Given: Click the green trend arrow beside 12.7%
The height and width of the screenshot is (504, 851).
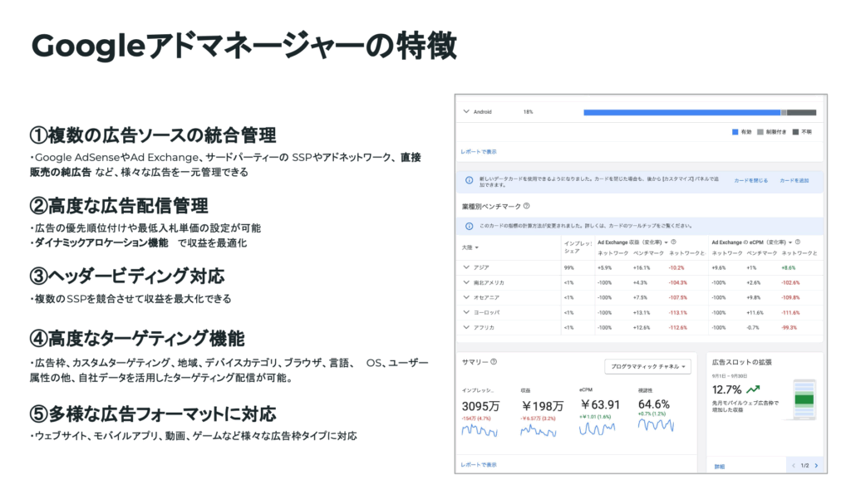Looking at the screenshot, I should pos(753,389).
